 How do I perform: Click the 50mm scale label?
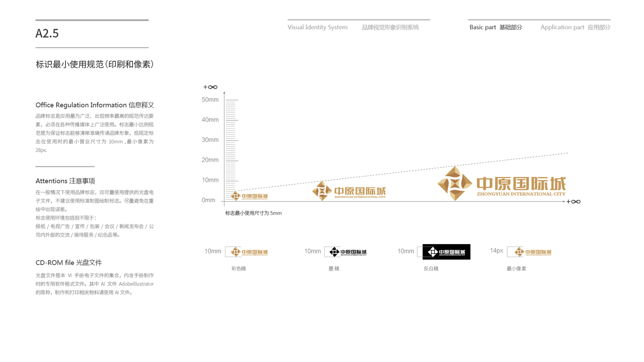[210, 100]
